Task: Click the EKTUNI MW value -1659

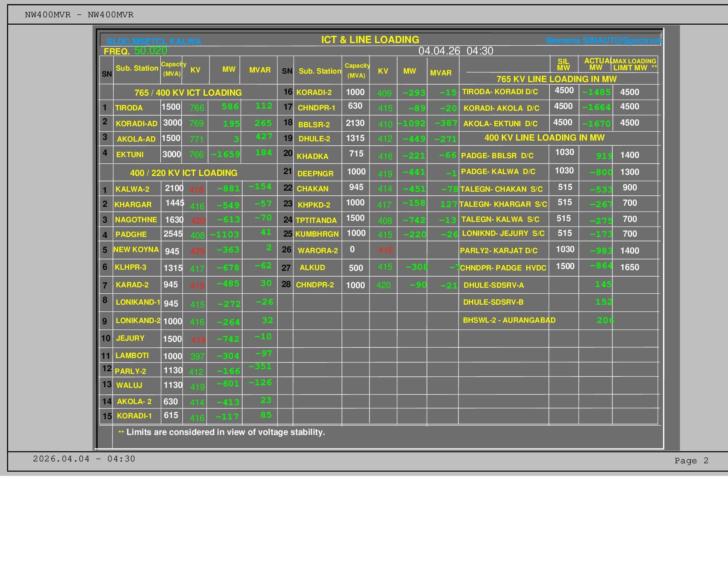Action: pyautogui.click(x=226, y=155)
